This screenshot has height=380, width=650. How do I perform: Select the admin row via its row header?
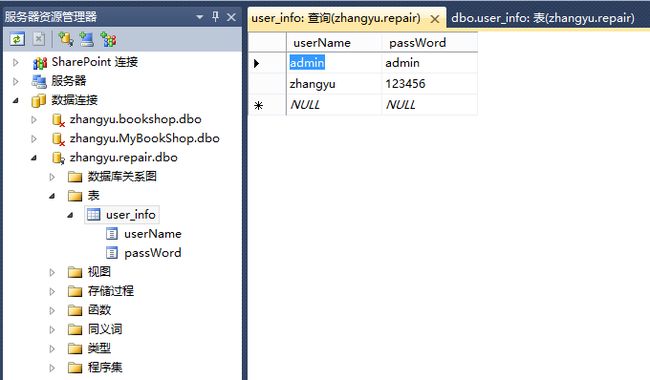pos(267,63)
